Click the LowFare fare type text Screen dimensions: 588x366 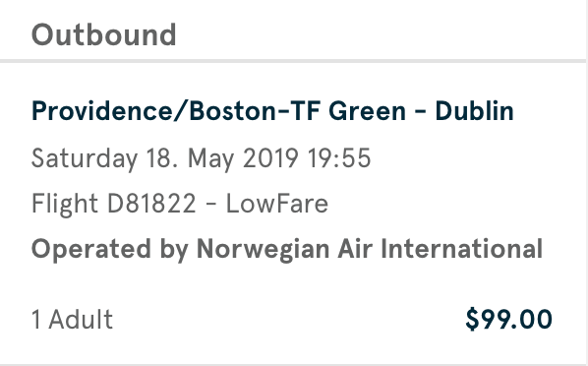click(277, 204)
